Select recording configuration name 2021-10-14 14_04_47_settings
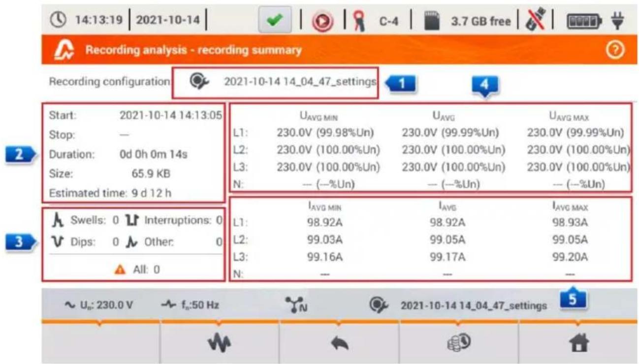 tap(300, 82)
